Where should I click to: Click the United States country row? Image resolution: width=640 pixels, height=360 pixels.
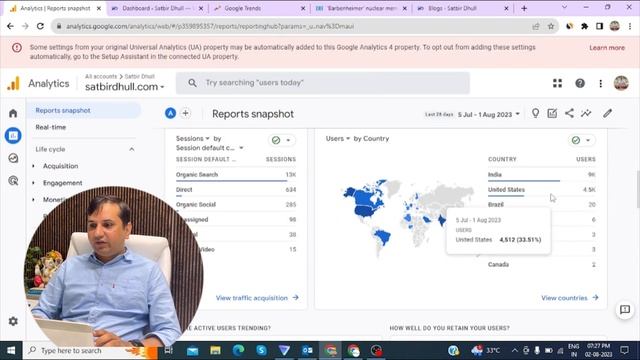click(542, 190)
